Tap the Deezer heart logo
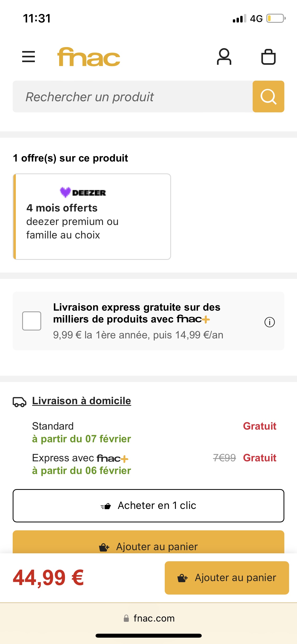The width and height of the screenshot is (297, 644). [65, 192]
